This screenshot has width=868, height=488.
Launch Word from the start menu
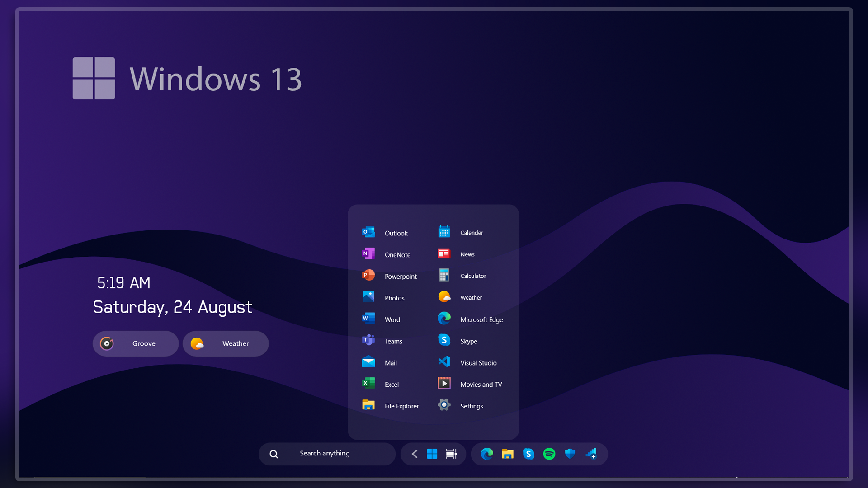[x=381, y=319]
